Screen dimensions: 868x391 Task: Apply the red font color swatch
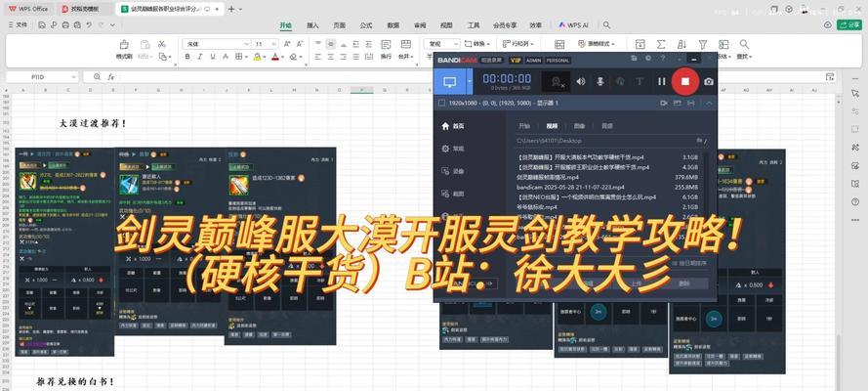click(x=275, y=57)
